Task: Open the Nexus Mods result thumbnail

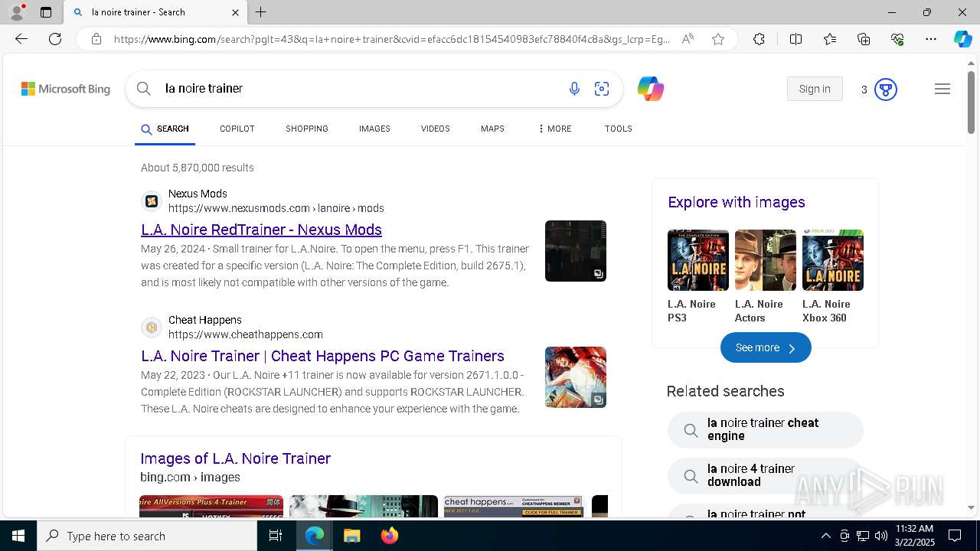Action: (576, 251)
